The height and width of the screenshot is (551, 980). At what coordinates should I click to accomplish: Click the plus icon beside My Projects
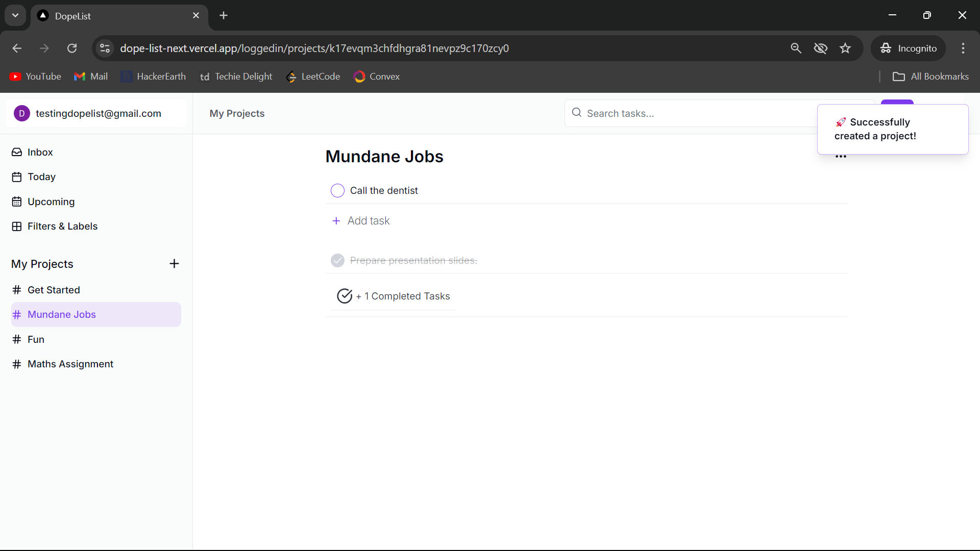click(174, 264)
